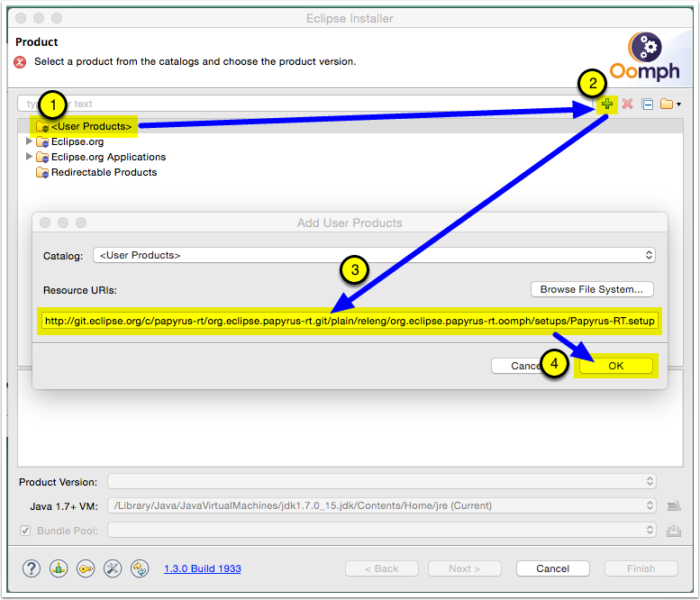Click the Finish button

tap(641, 568)
